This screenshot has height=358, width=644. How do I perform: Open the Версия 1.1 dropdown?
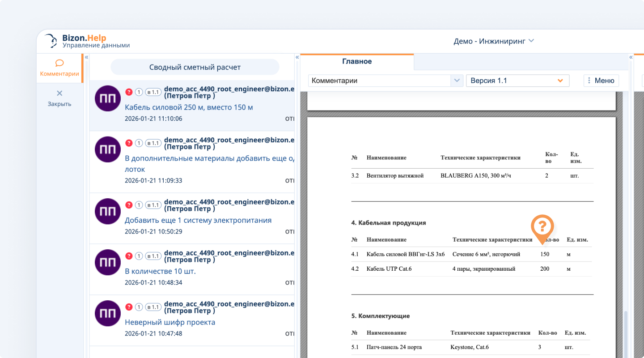pyautogui.click(x=517, y=81)
